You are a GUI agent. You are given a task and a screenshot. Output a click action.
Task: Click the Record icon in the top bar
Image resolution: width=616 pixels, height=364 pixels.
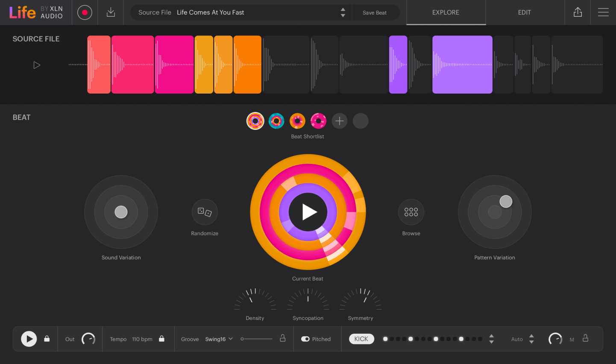click(84, 12)
